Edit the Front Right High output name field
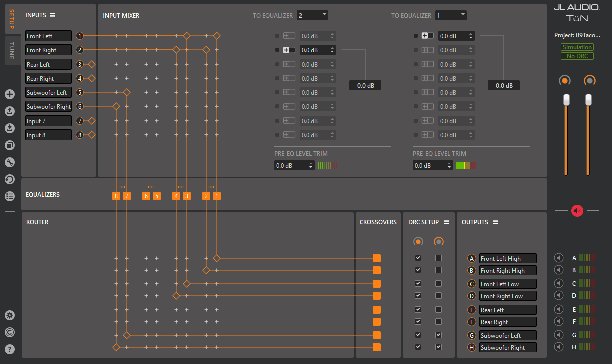The width and height of the screenshot is (612, 364). 508,270
